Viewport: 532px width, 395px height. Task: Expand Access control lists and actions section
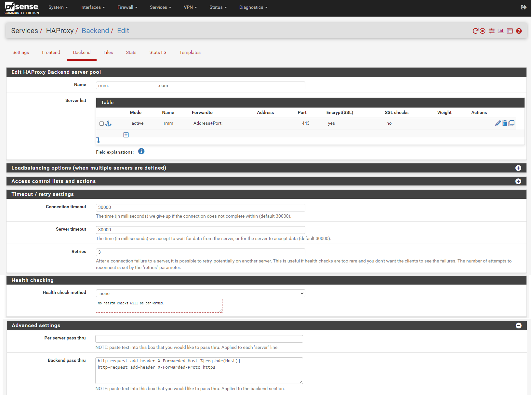click(x=518, y=181)
